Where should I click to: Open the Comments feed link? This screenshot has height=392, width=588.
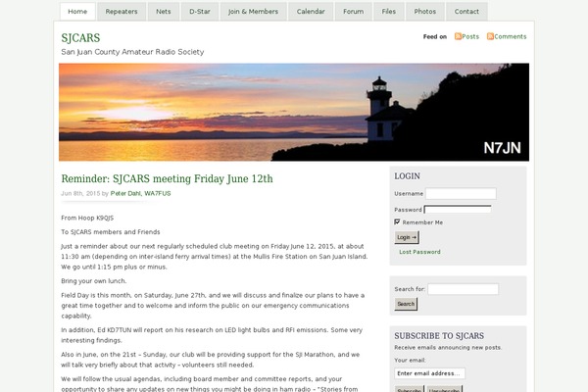(511, 37)
